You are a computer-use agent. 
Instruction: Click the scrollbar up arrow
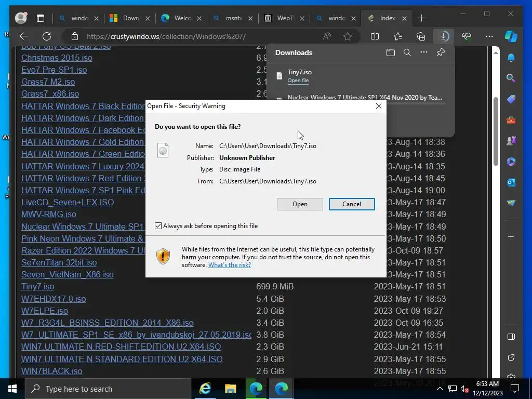[495, 52]
